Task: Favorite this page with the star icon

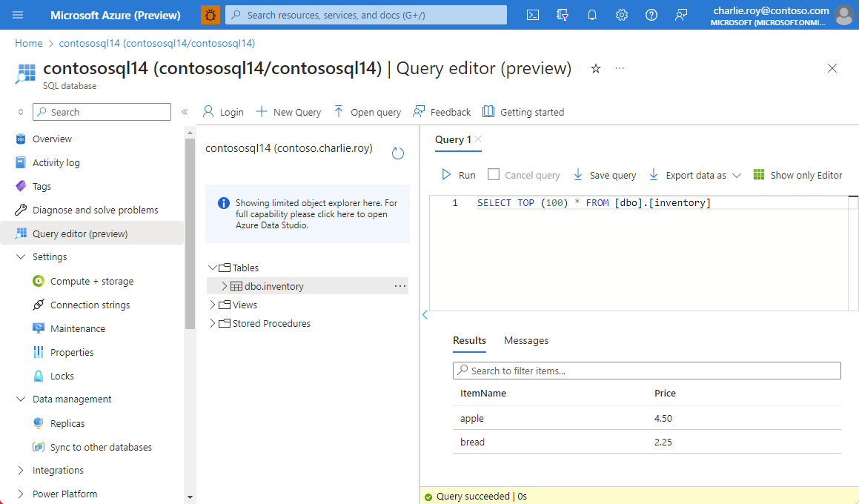Action: pyautogui.click(x=595, y=68)
